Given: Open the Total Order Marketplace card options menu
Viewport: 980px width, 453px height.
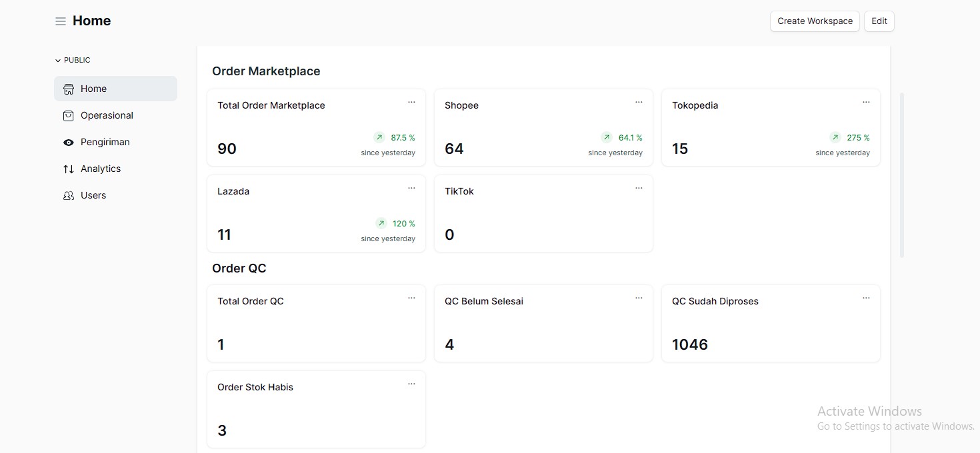Looking at the screenshot, I should click(x=411, y=103).
